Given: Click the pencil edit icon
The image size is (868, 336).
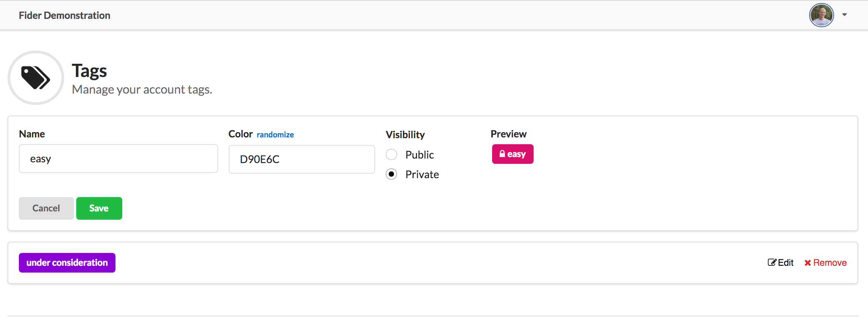Looking at the screenshot, I should (772, 262).
